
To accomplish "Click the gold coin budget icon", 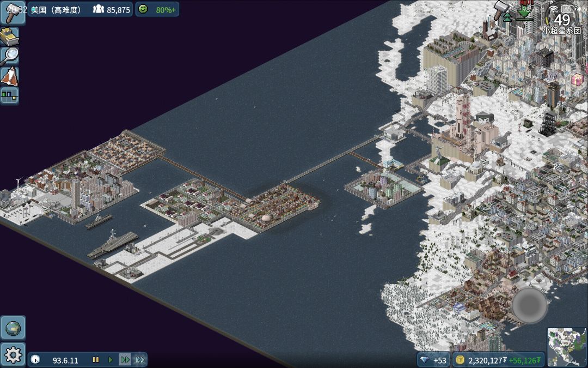I will [x=460, y=360].
